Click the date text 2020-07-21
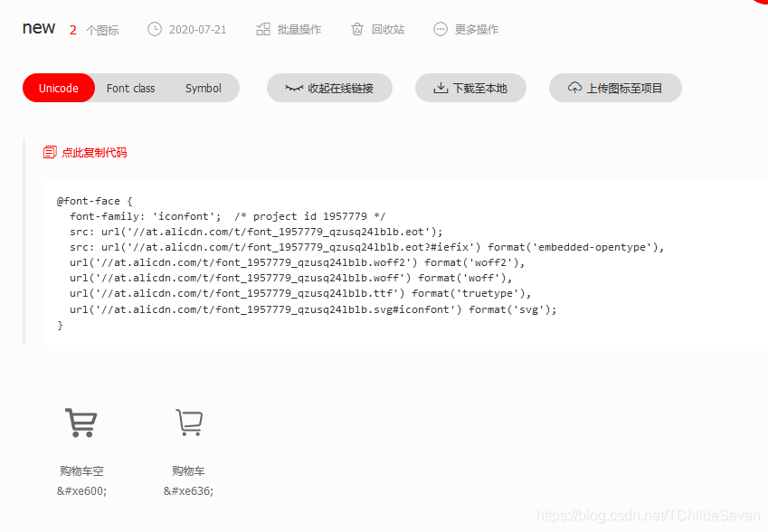 coord(198,30)
